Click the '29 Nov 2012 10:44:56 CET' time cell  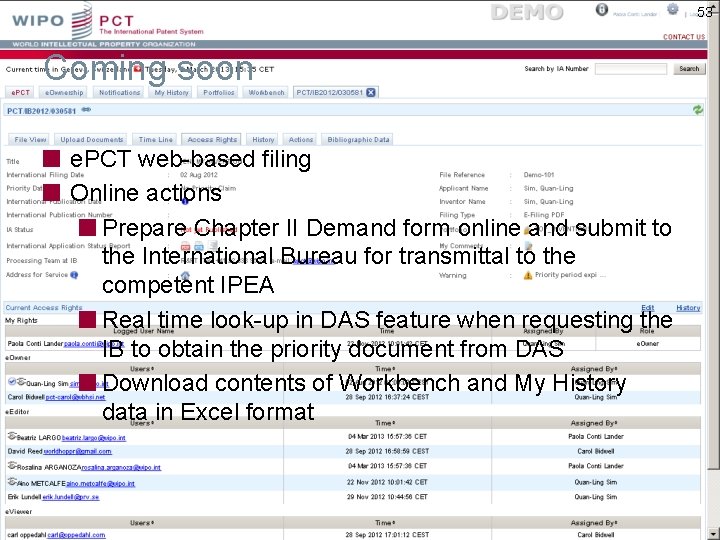click(387, 497)
